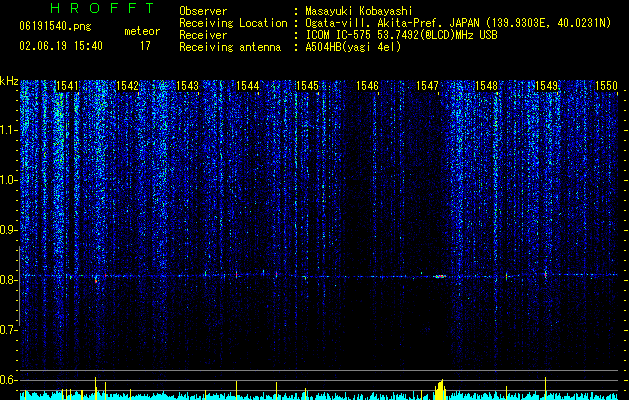Click the HROFFT title text
The height and width of the screenshot is (400, 629).
(x=103, y=8)
